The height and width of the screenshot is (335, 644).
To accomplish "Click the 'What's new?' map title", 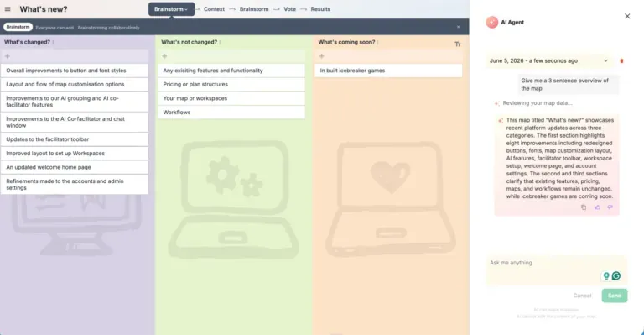I will [44, 9].
